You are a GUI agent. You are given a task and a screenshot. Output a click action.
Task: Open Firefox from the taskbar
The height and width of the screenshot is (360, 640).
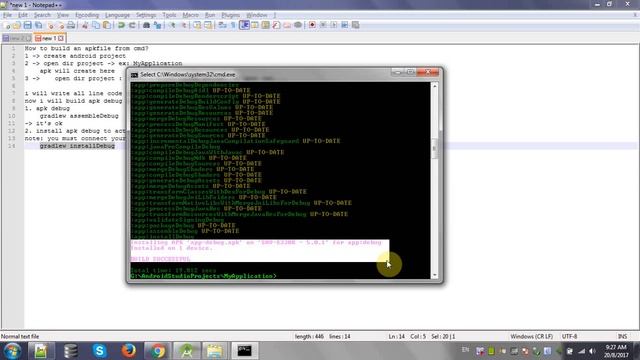[129, 351]
